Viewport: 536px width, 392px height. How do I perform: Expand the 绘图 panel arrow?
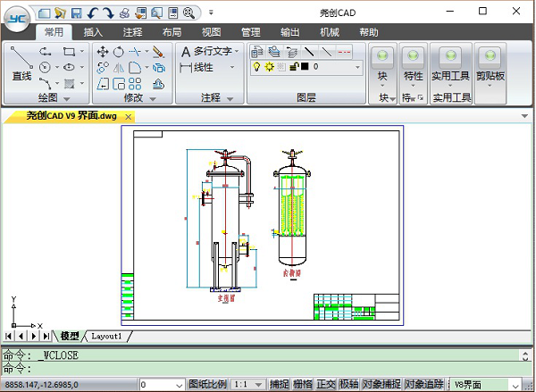coord(67,99)
